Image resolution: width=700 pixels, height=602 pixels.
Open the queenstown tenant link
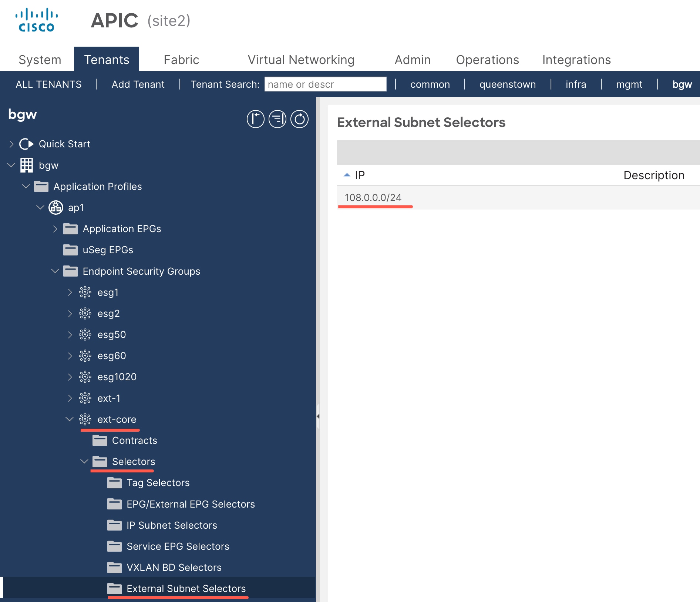coord(508,84)
